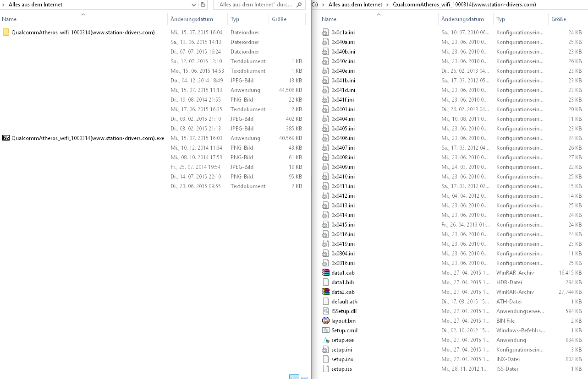
Task: Select file name 0x0414.ini
Action: [343, 215]
